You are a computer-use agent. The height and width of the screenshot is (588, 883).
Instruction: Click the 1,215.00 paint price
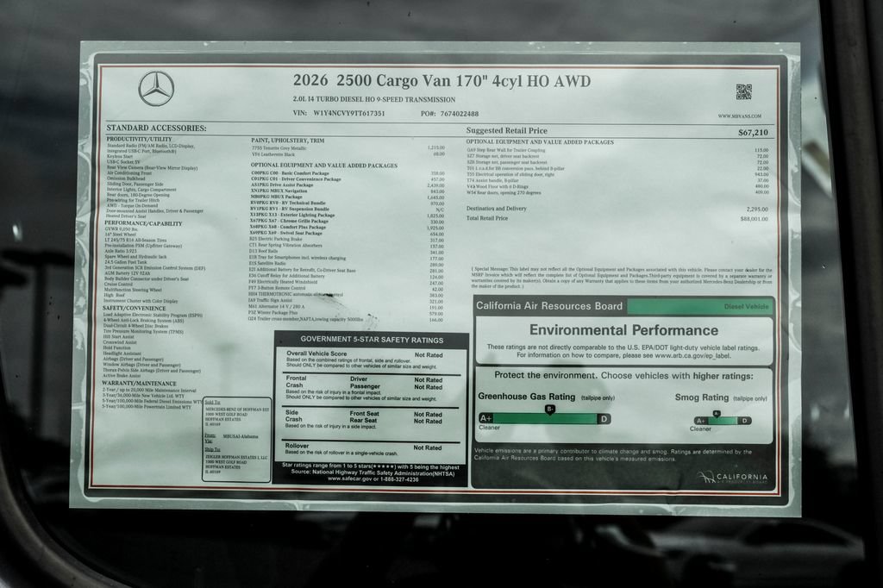pyautogui.click(x=435, y=148)
